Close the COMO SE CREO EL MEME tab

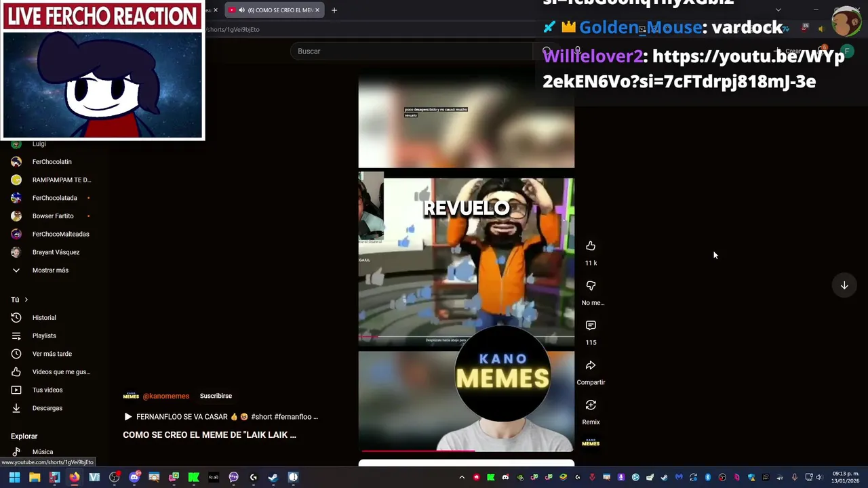pos(317,10)
